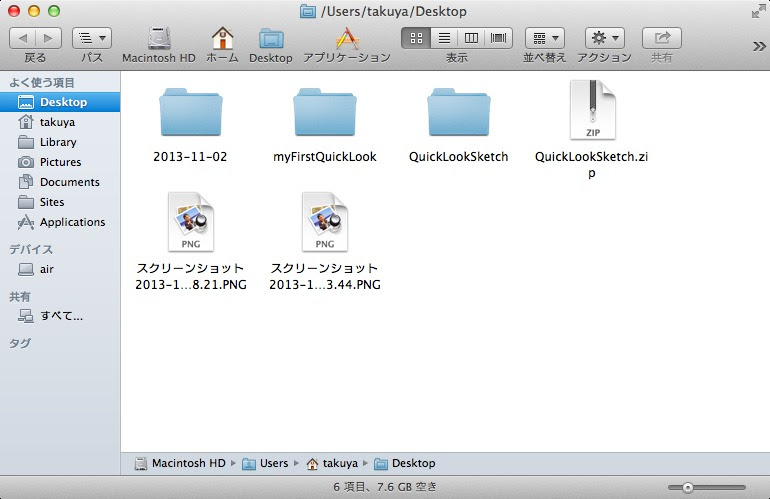Go to Home (ホーム) via the toolbar icon
The height and width of the screenshot is (499, 770).
[222, 38]
